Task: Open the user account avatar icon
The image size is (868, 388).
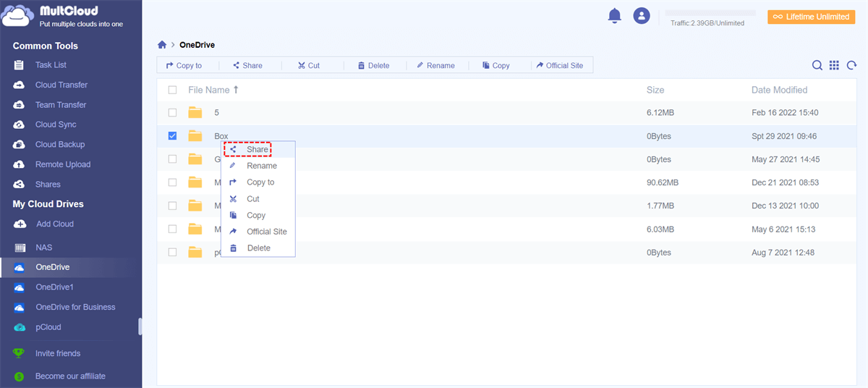Action: (641, 15)
